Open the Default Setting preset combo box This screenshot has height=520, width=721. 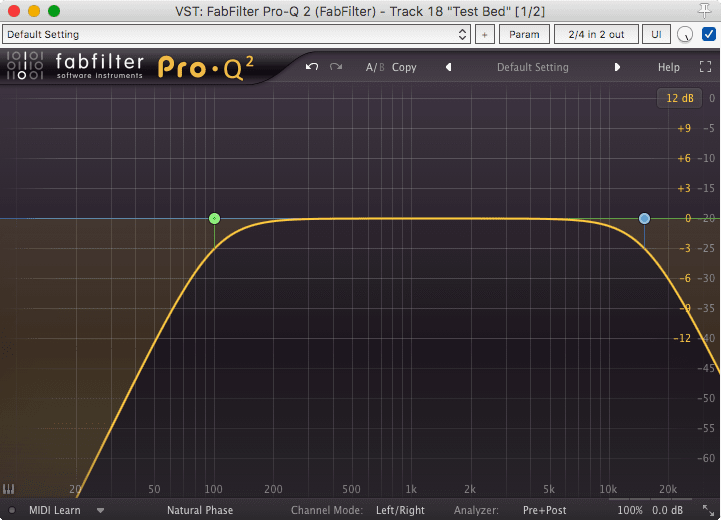(236, 34)
